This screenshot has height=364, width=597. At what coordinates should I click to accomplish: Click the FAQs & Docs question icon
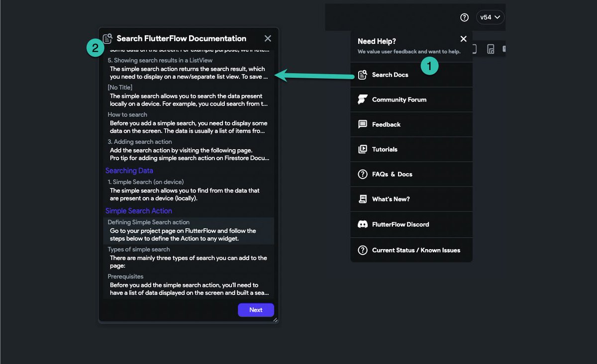pyautogui.click(x=363, y=174)
